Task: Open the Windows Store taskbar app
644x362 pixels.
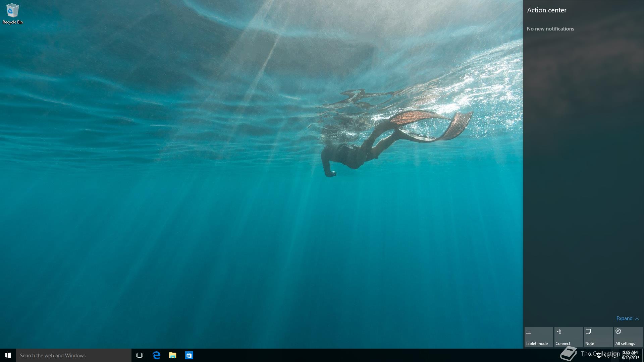Action: 189,355
